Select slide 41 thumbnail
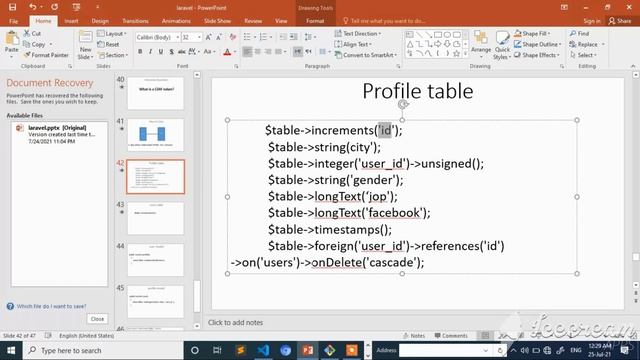This screenshot has height=360, width=640. click(156, 135)
